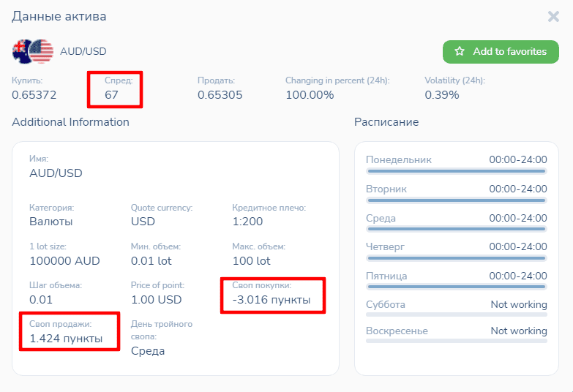Viewport: 573px width, 392px height.
Task: Click the AUD/USD flag pair icon
Action: [33, 51]
